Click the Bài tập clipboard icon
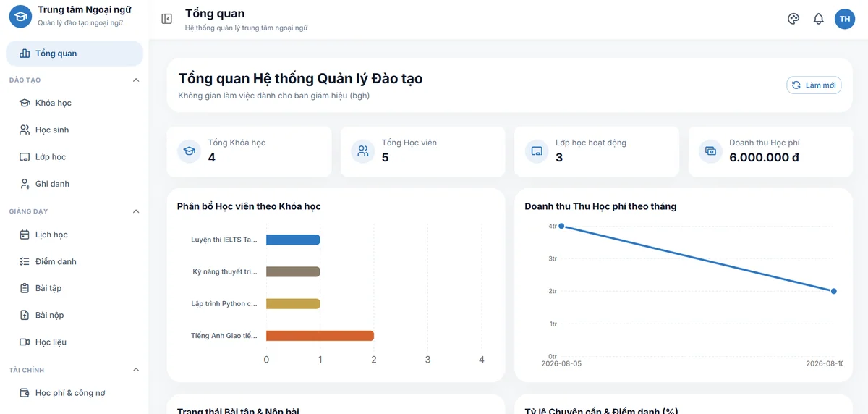Viewport: 868px width, 414px height. 25,288
